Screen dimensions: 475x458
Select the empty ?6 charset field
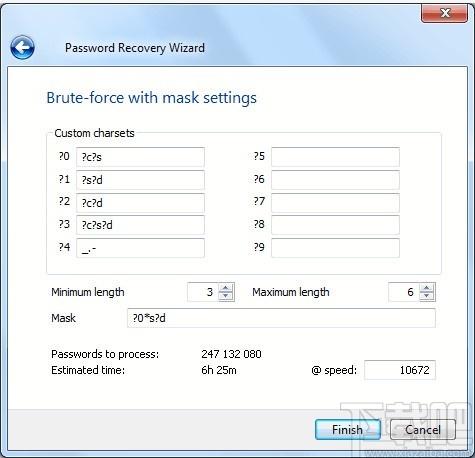coord(335,180)
